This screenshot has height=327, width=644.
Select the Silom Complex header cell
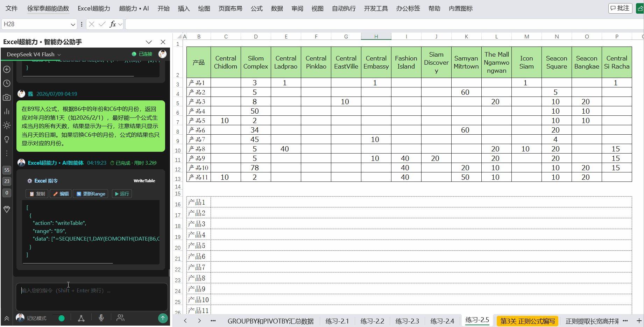pyautogui.click(x=256, y=62)
